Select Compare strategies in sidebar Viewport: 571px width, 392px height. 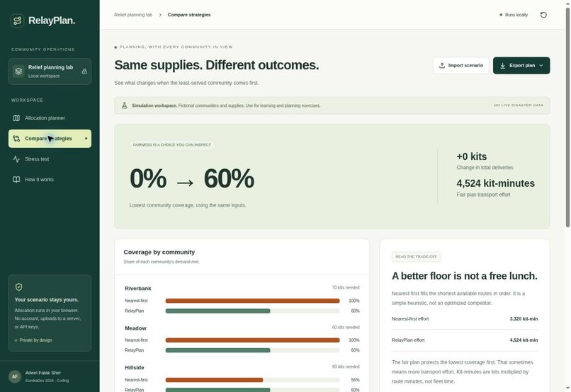tap(50, 139)
